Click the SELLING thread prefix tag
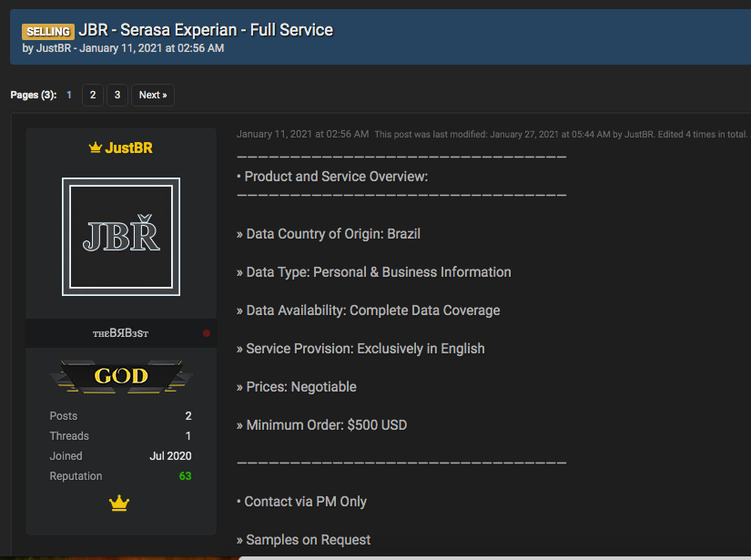 [x=47, y=32]
